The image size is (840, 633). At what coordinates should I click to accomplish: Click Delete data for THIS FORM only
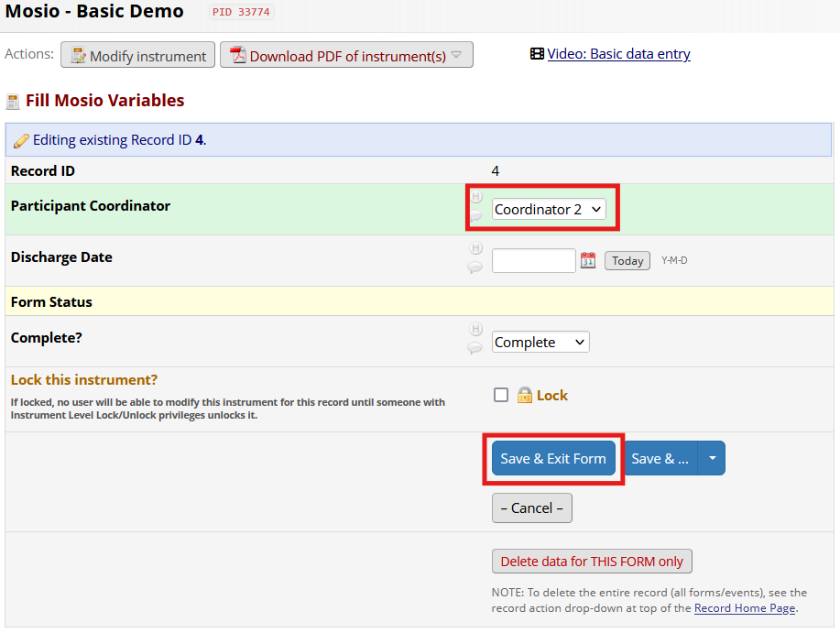592,562
